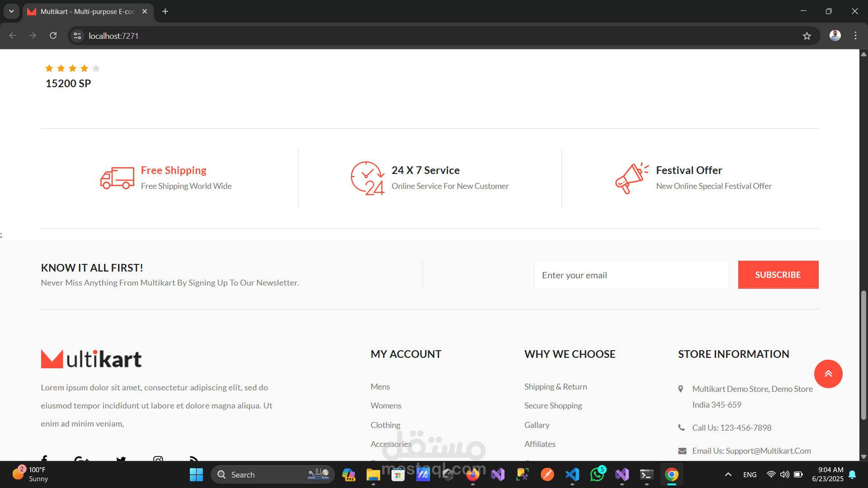Open File Explorer from the taskbar
The height and width of the screenshot is (488, 868).
pos(373,474)
